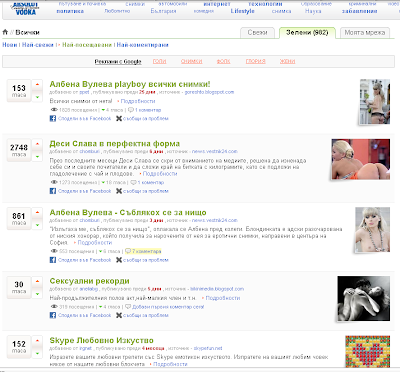400x372 pixels.
Task: Vote down Деси Слава в перфектна форма
Action: (x=37, y=156)
